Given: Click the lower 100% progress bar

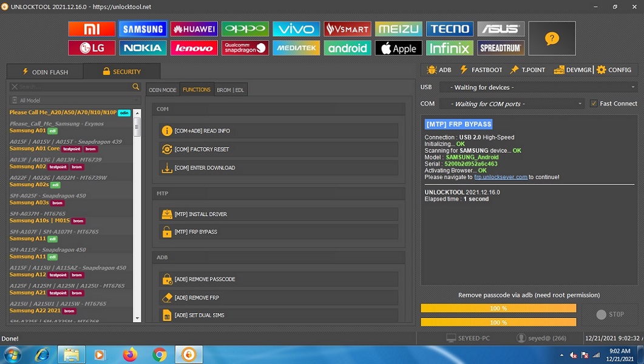Looking at the screenshot, I should click(x=498, y=322).
